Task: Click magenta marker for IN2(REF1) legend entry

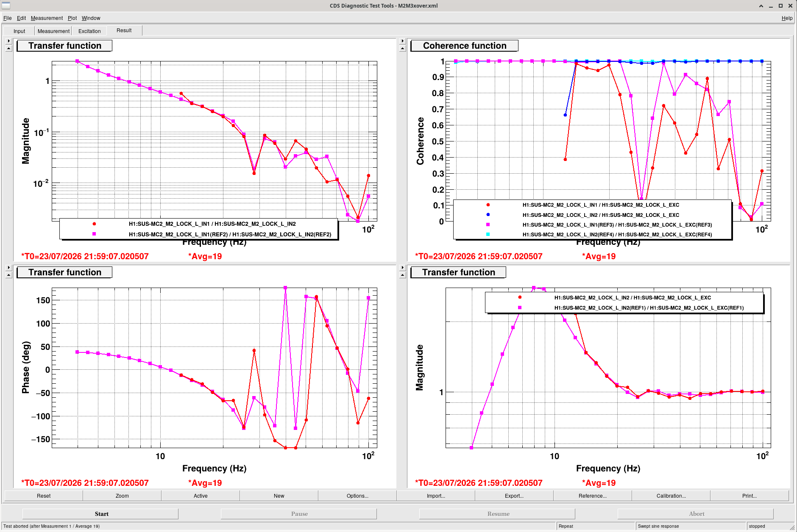Action: (x=520, y=308)
